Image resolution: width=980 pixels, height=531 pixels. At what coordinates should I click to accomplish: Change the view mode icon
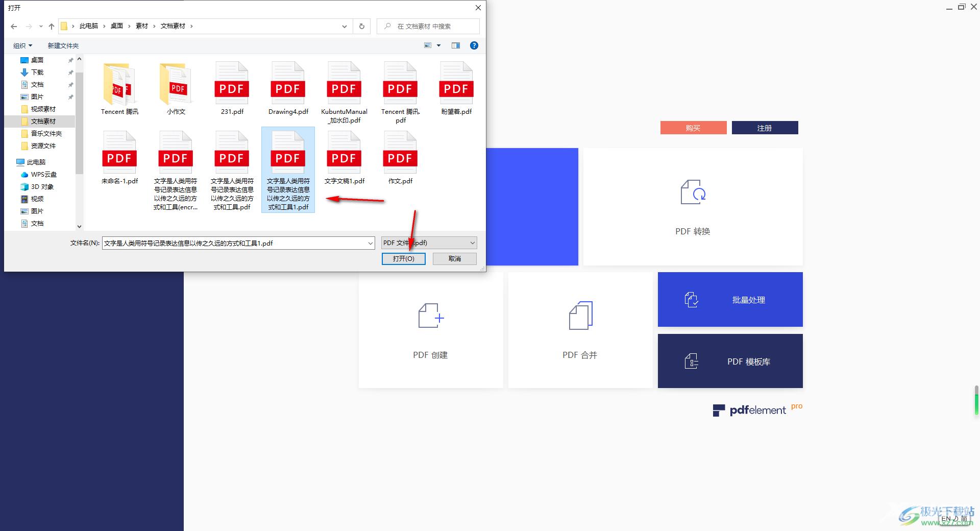click(428, 45)
